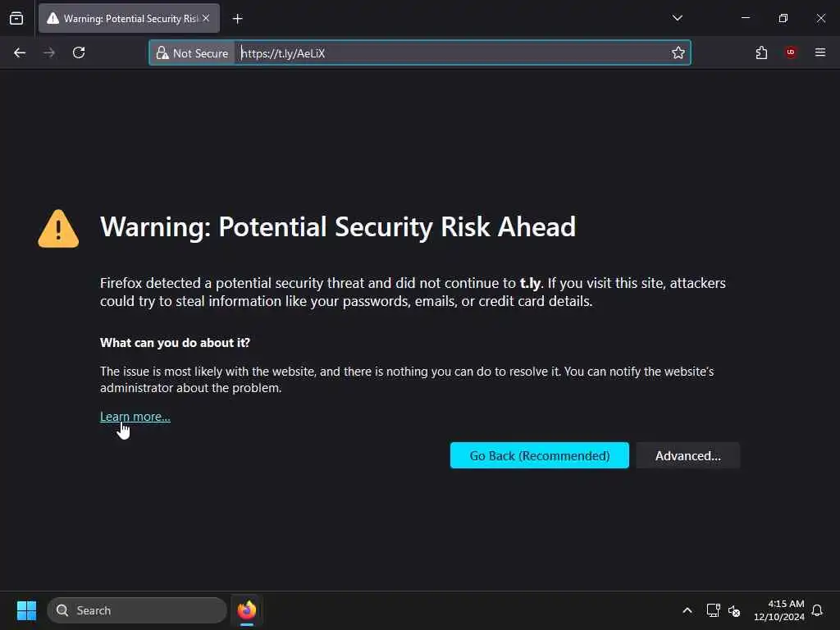Image resolution: width=840 pixels, height=630 pixels.
Task: Click the Not Secure lock indicator
Action: coord(192,53)
